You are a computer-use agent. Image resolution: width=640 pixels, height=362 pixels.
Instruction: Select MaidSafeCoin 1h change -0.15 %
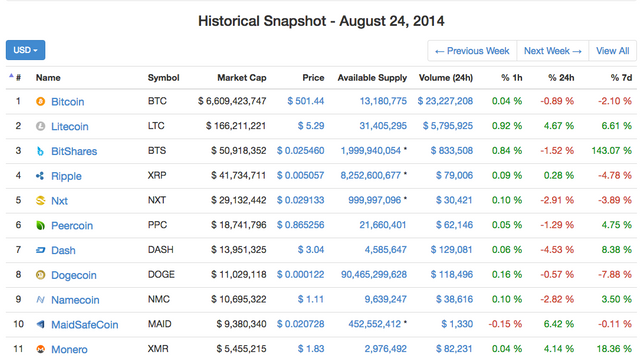coord(505,324)
